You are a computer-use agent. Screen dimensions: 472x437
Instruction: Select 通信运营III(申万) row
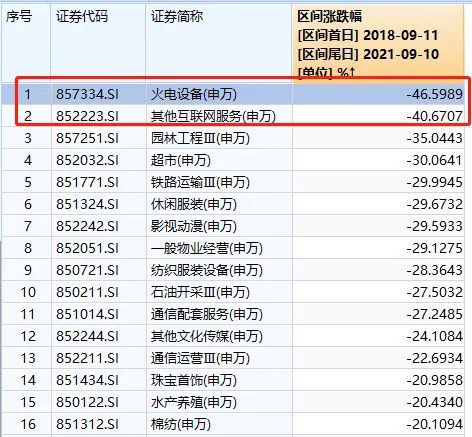tap(233, 358)
